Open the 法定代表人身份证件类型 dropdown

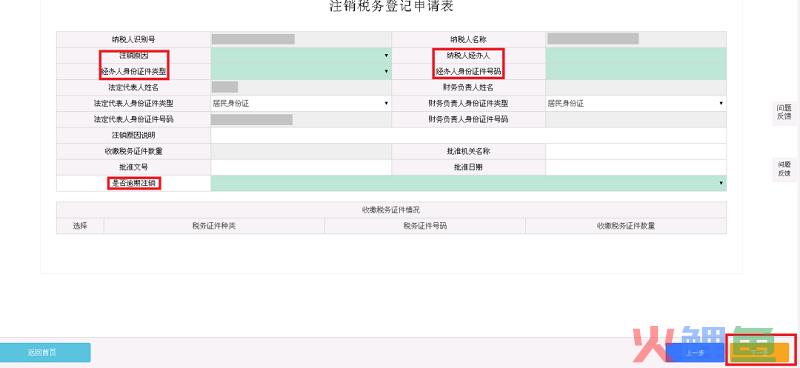301,104
